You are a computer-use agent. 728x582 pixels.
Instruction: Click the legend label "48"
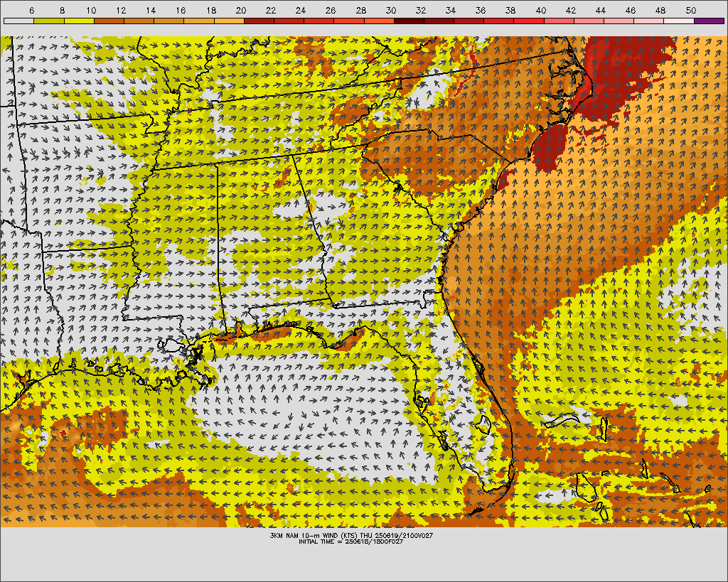click(x=660, y=10)
